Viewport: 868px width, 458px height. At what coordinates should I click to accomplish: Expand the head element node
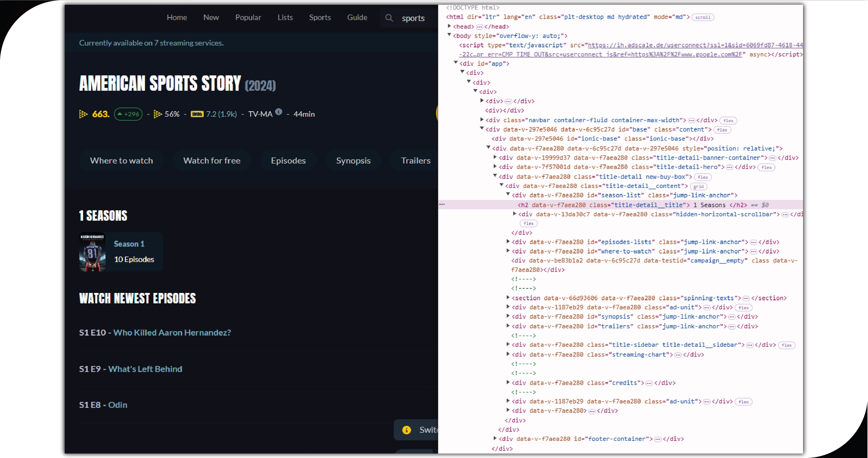coord(449,26)
